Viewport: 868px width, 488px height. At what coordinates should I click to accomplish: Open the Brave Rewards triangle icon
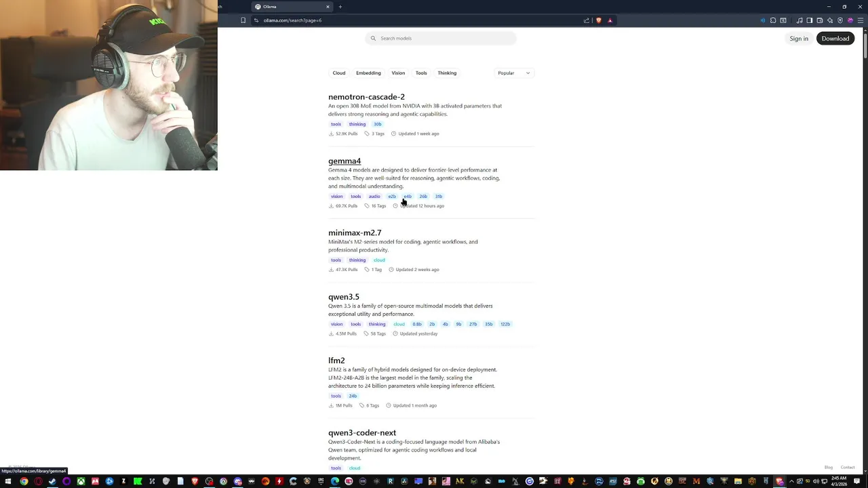tap(610, 20)
